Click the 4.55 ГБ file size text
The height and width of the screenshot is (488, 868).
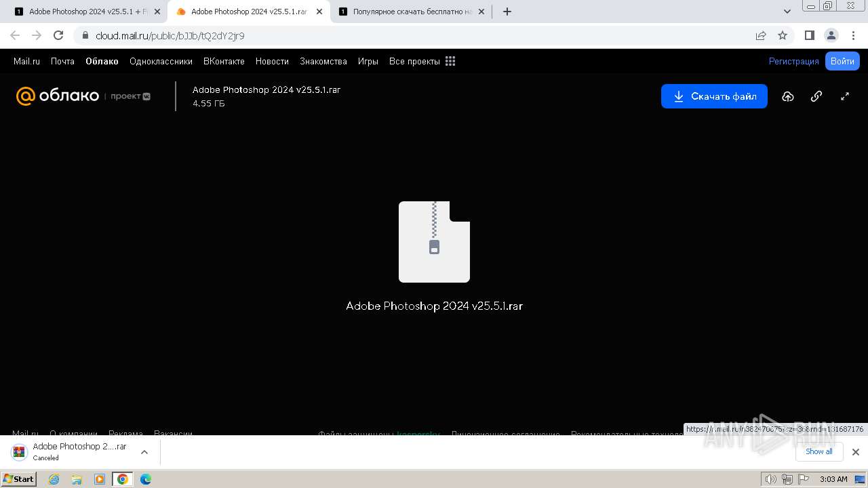[x=209, y=104]
